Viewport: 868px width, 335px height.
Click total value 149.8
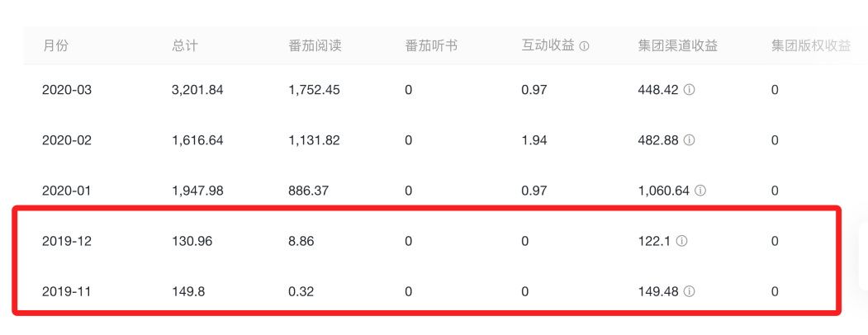(x=188, y=290)
